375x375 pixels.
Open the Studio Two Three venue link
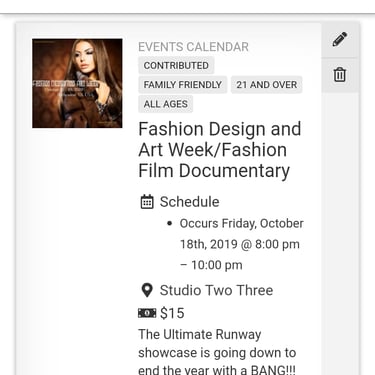click(216, 290)
